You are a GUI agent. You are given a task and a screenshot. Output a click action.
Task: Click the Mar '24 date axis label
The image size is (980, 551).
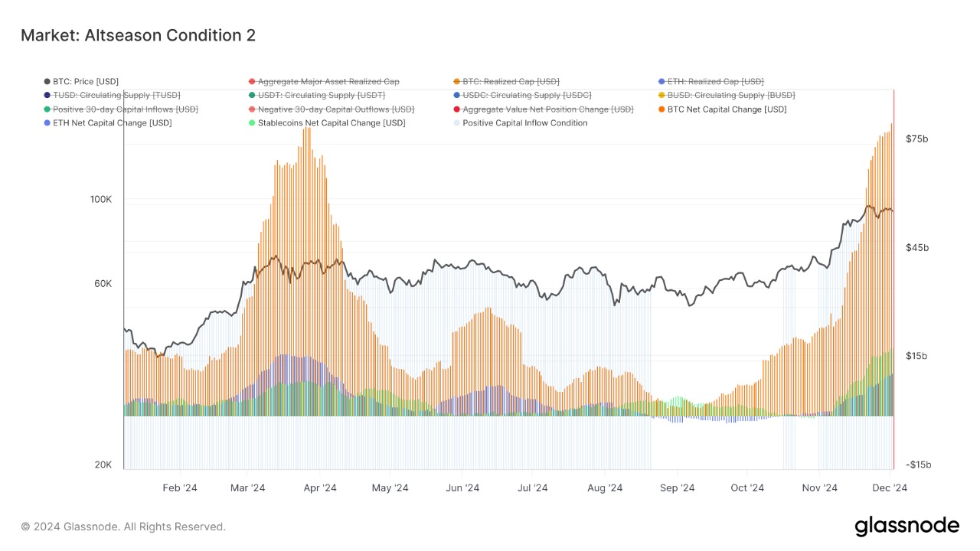coord(247,488)
